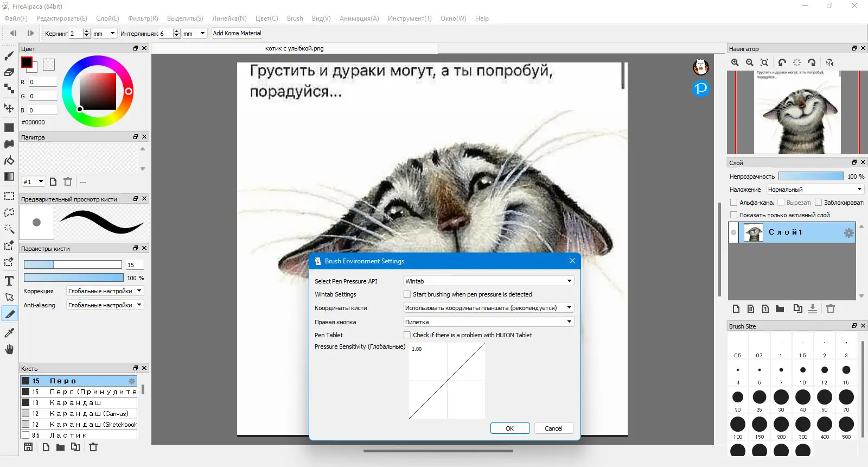Select the Brush tool in left toolbar
Screen dimensions: 868x467
click(x=9, y=56)
